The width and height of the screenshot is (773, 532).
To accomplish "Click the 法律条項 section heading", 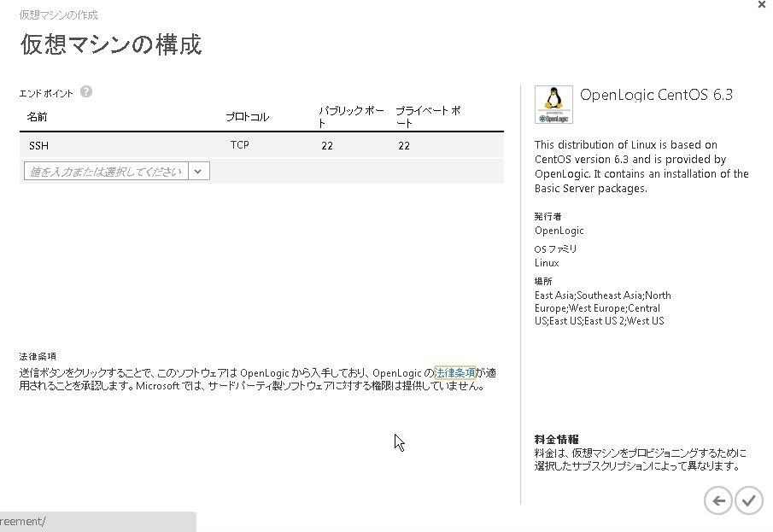I will pos(38,356).
